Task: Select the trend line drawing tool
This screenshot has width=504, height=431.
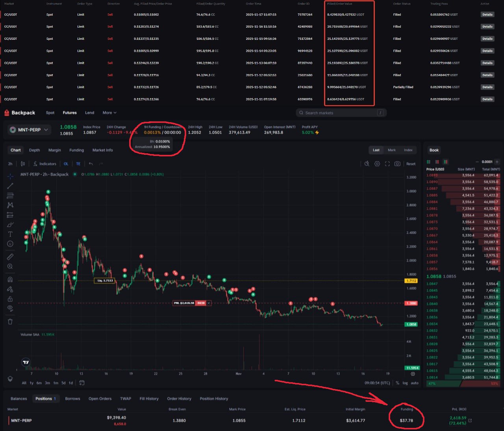Action: (x=10, y=186)
